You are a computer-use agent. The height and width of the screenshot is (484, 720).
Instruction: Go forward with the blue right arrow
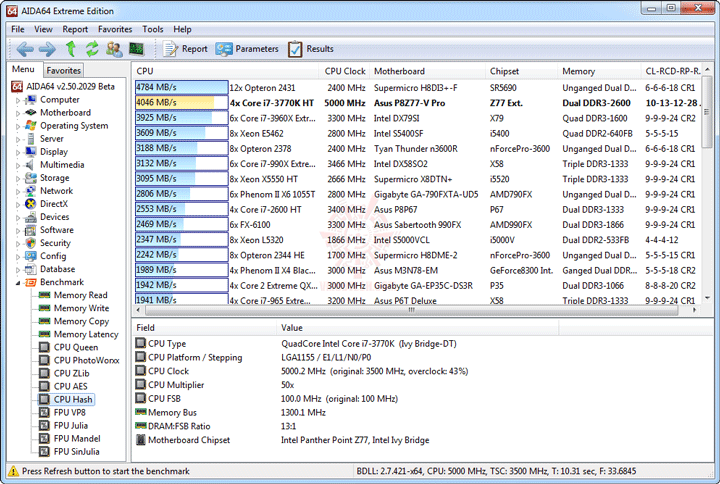(x=47, y=49)
